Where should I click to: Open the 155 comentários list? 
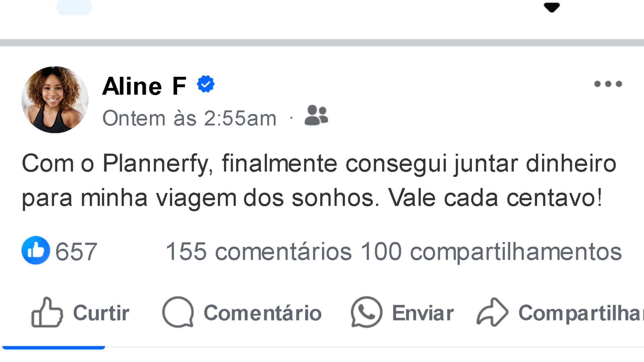[259, 251]
